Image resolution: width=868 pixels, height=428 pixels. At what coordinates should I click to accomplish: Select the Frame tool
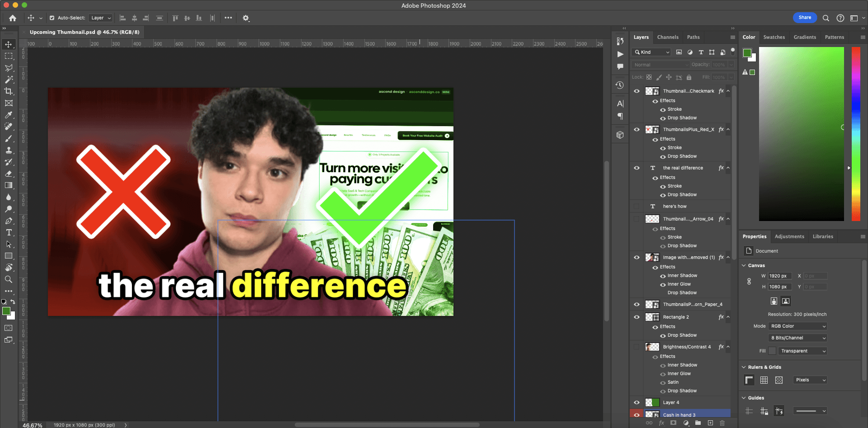pos(9,103)
